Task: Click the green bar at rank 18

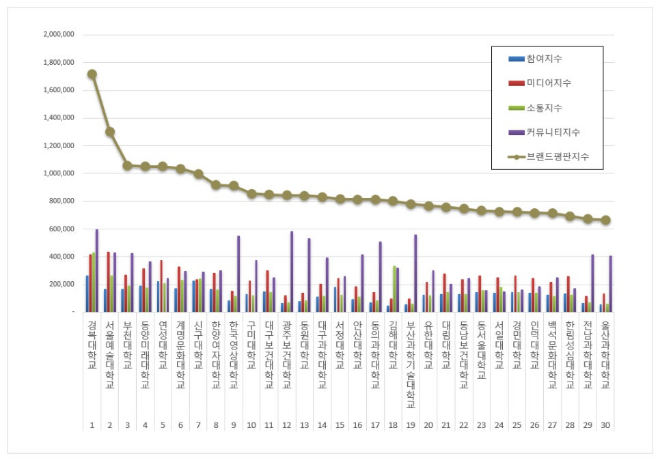Action: [394, 289]
